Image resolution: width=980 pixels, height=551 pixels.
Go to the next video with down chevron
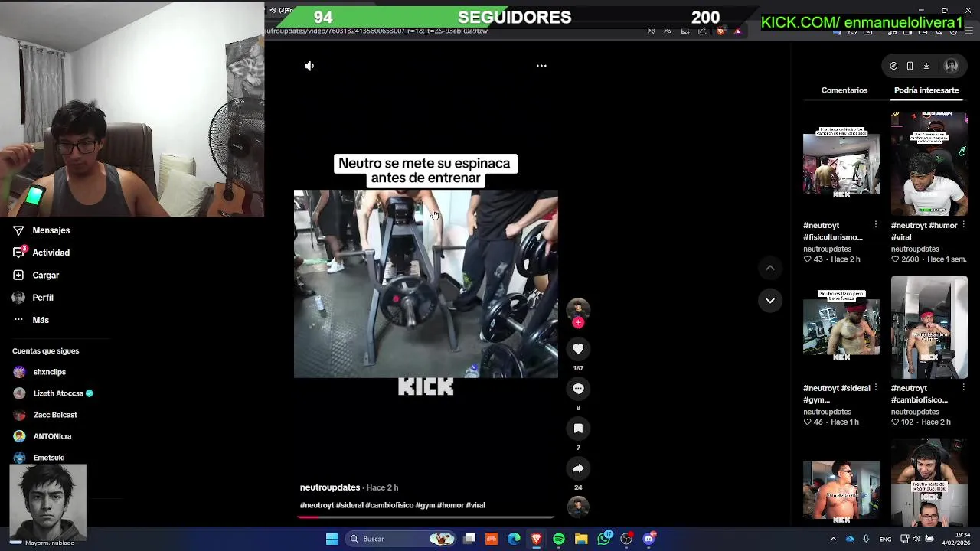coord(770,301)
